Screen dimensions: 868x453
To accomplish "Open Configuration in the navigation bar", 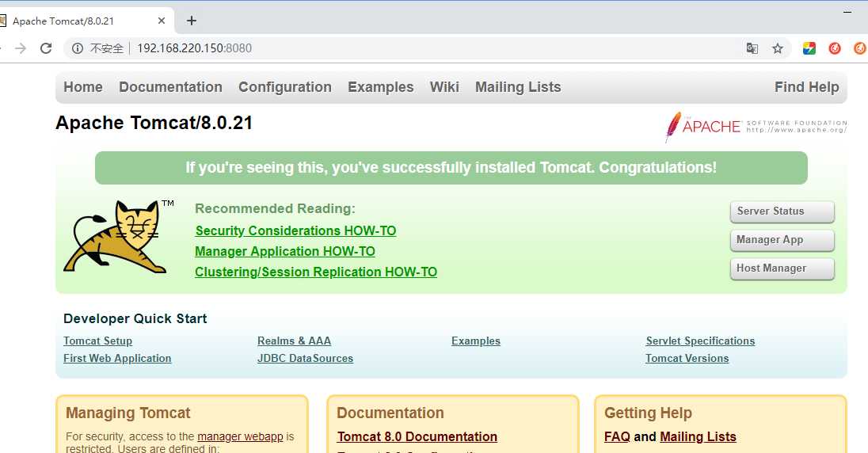I will coord(285,87).
